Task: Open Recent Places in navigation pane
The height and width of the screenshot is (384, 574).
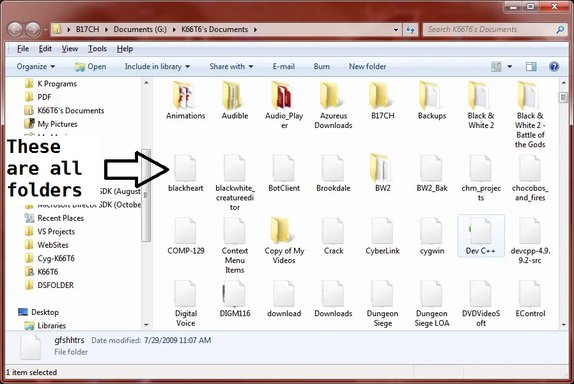Action: tap(54, 218)
